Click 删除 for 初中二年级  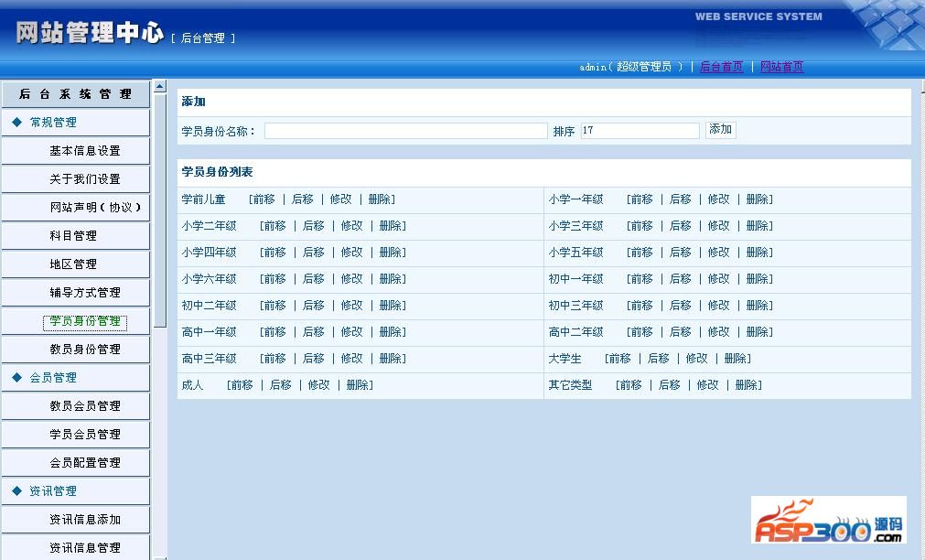click(391, 306)
